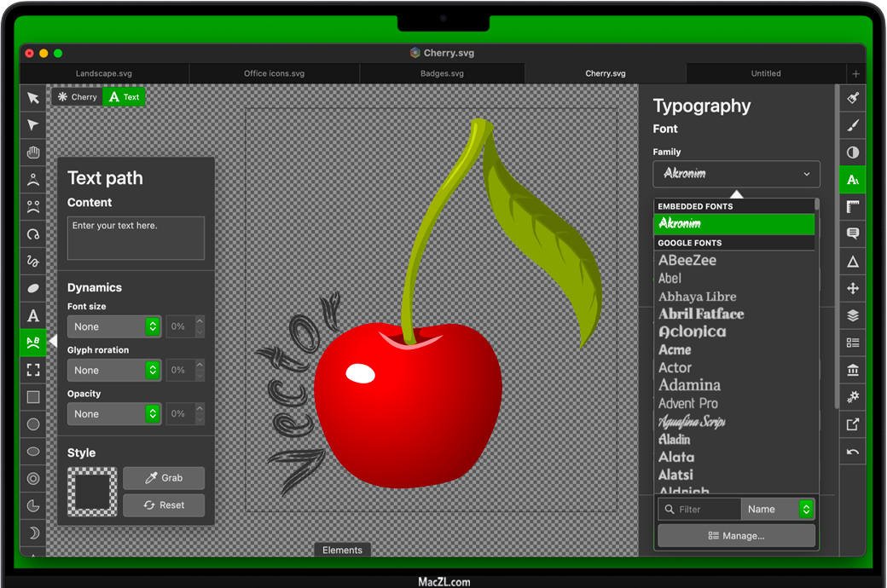The height and width of the screenshot is (588, 887).
Task: Click the Grab style button
Action: 164,478
